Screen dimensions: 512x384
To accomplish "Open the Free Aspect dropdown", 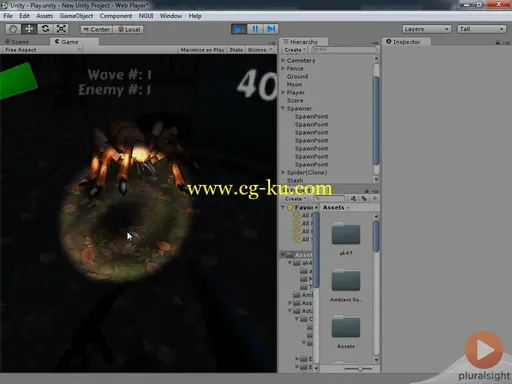I will click(x=42, y=50).
